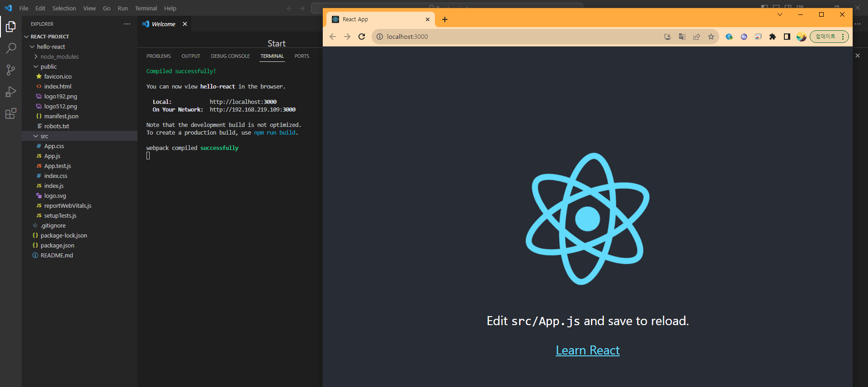The image size is (868, 387).
Task: Open the Chrome three-dot menu
Action: (x=843, y=37)
